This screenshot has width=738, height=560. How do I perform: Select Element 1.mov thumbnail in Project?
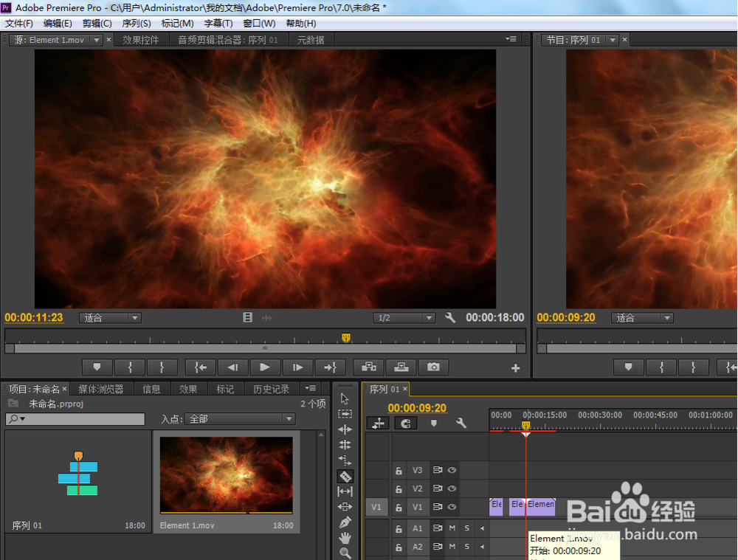tap(227, 475)
